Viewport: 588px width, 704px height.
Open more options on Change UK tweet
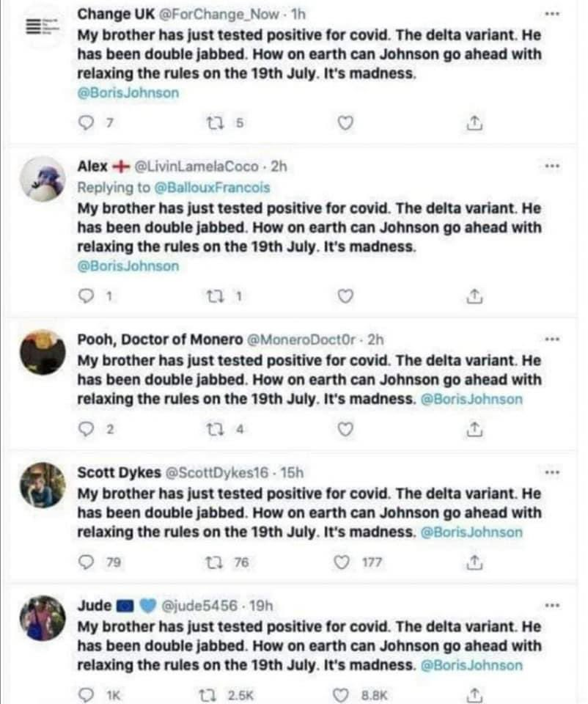click(x=552, y=15)
